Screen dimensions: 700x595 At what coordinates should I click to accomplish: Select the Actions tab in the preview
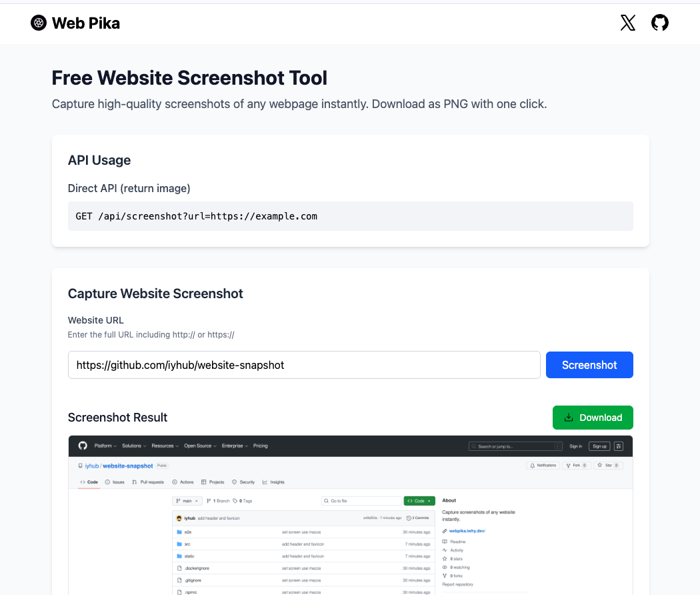[x=183, y=482]
